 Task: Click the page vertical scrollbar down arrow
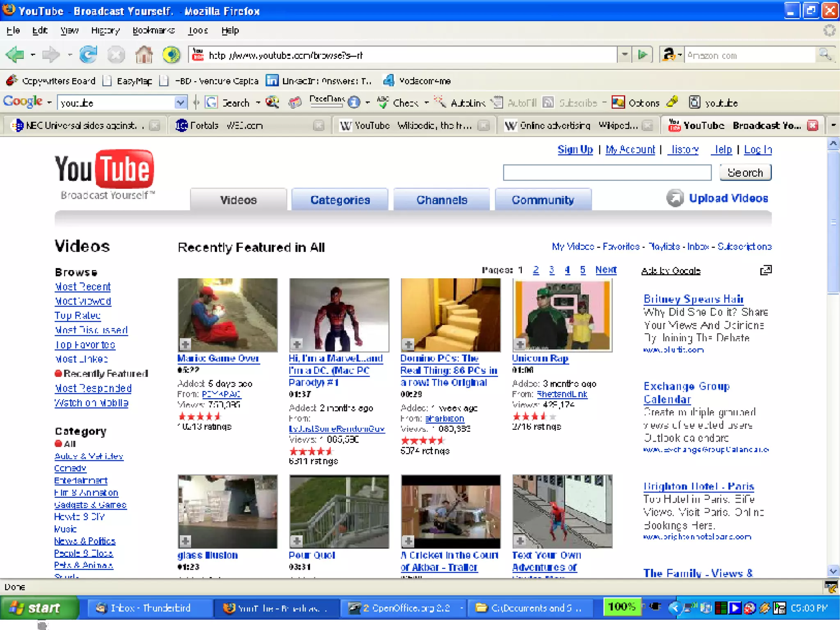tap(833, 570)
